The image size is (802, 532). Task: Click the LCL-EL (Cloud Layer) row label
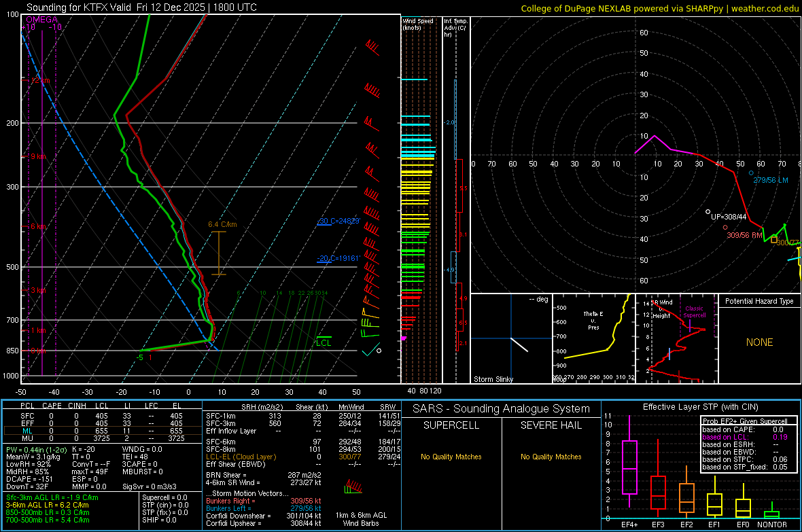241,457
